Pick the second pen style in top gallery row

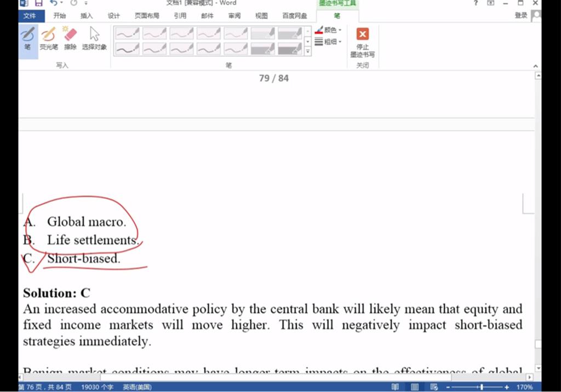pyautogui.click(x=154, y=33)
